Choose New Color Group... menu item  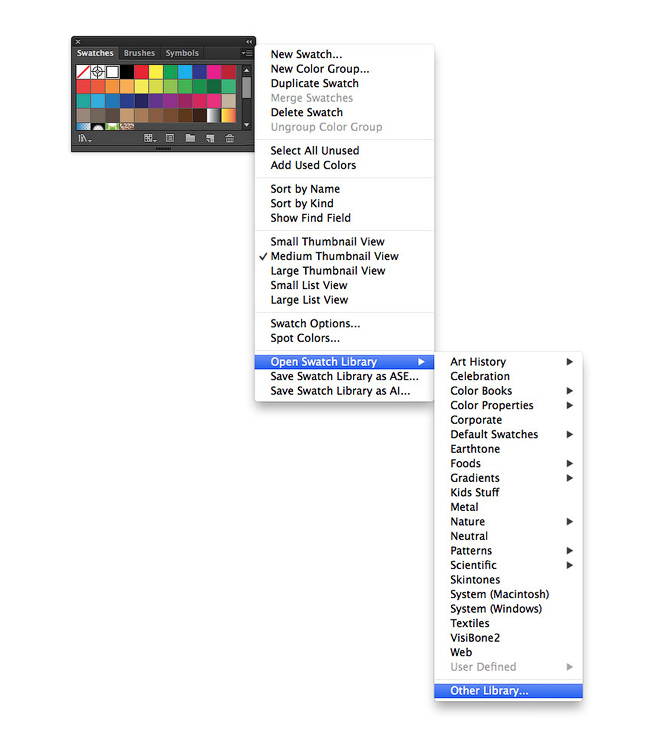344,69
